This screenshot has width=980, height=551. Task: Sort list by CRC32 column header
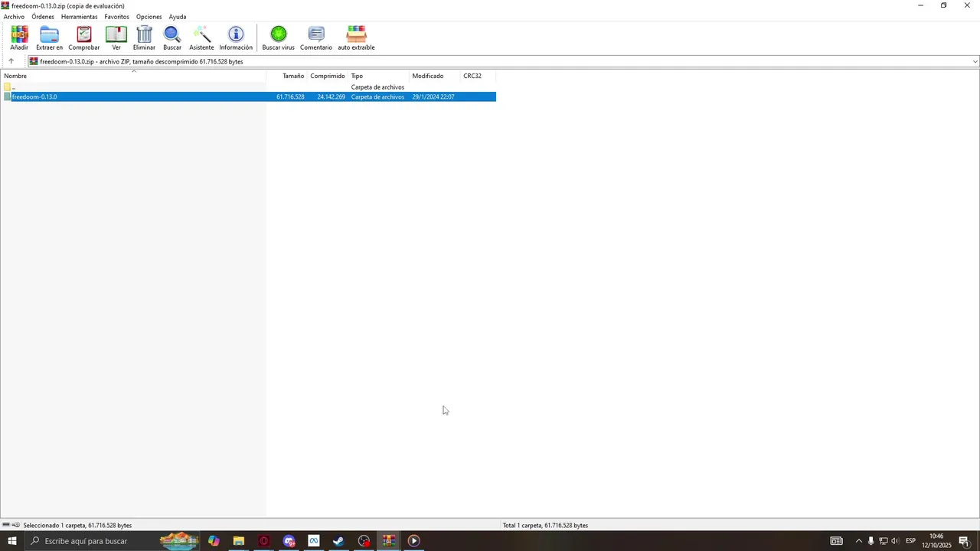click(x=479, y=76)
